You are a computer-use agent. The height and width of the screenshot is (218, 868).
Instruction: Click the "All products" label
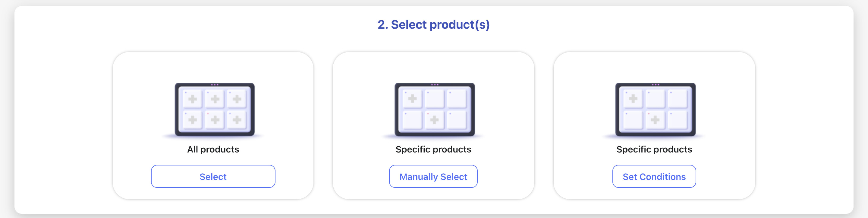point(213,149)
